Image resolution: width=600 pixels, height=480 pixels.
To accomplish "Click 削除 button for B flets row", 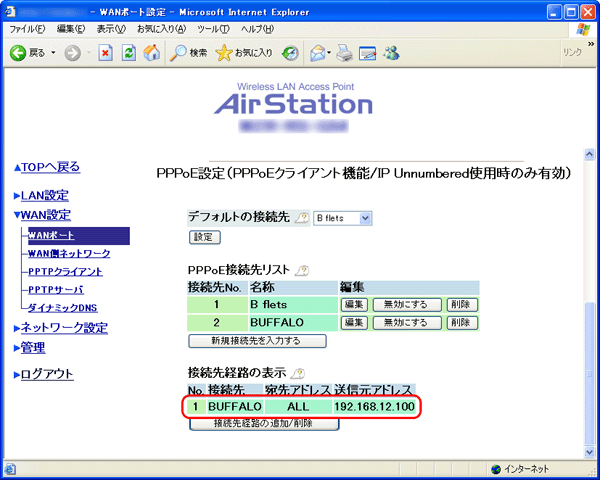I will [x=462, y=305].
